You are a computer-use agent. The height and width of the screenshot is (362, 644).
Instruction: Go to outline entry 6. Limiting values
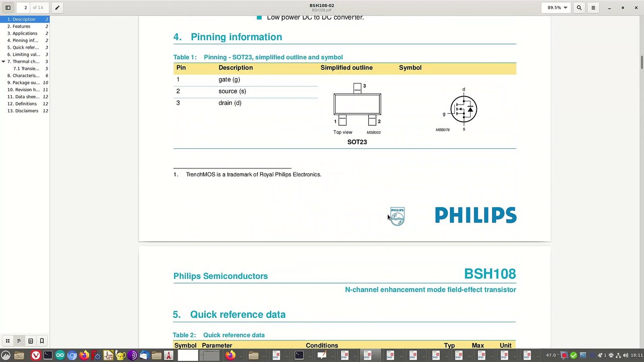click(25, 54)
